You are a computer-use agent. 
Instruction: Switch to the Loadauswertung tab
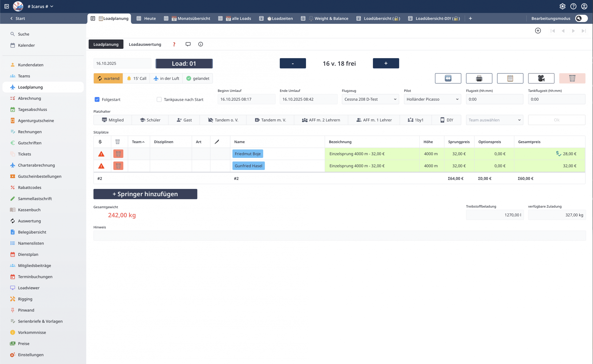point(145,44)
